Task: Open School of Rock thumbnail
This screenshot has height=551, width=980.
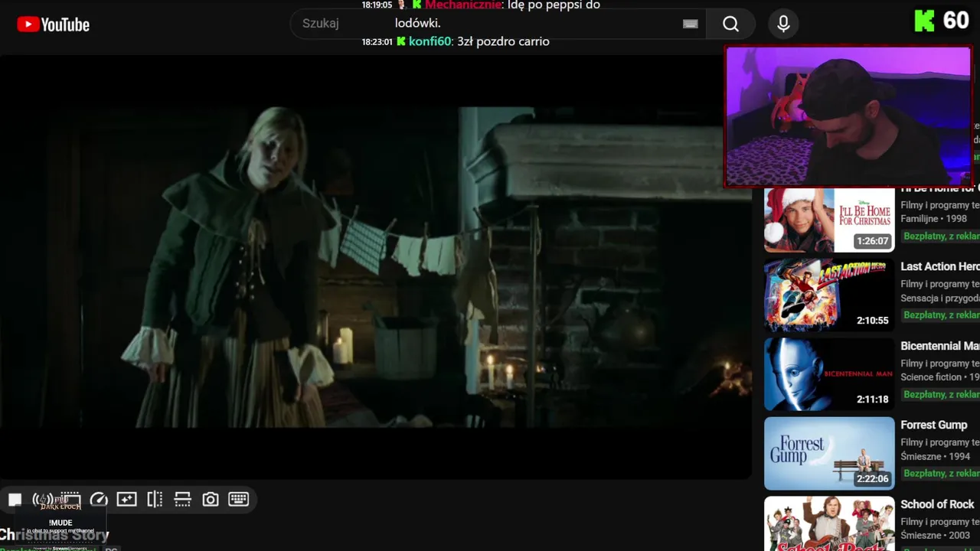Action: tap(829, 523)
